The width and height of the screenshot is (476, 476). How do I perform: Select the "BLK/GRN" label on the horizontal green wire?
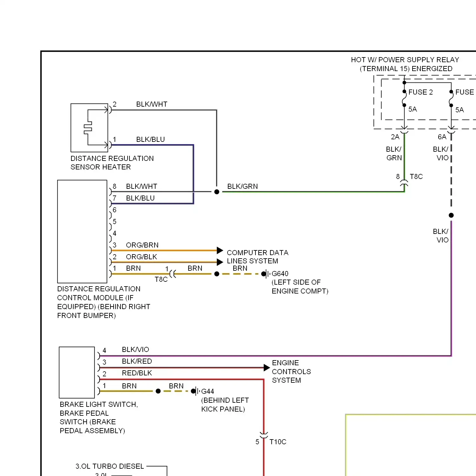pos(242,186)
